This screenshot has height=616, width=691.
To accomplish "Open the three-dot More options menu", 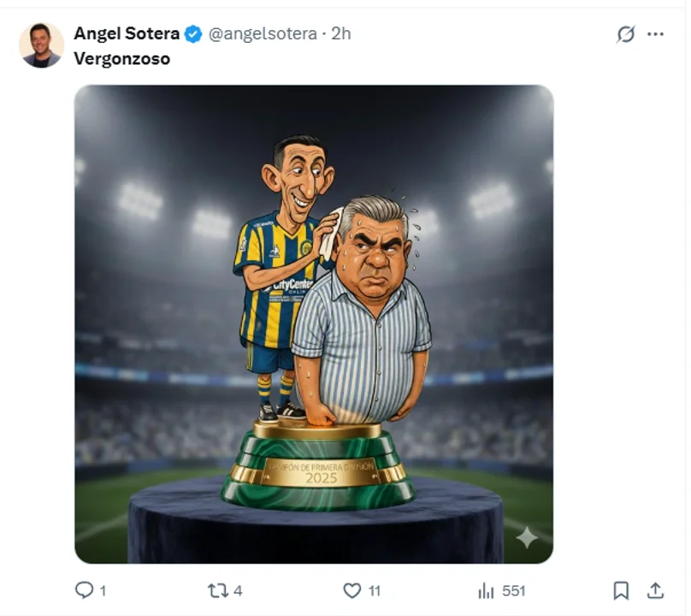I will [656, 34].
